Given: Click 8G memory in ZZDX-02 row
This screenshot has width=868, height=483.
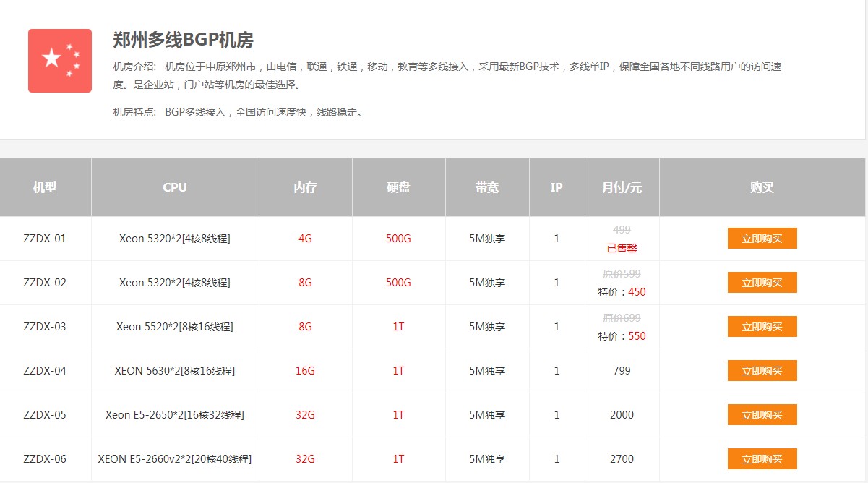Looking at the screenshot, I should (305, 283).
